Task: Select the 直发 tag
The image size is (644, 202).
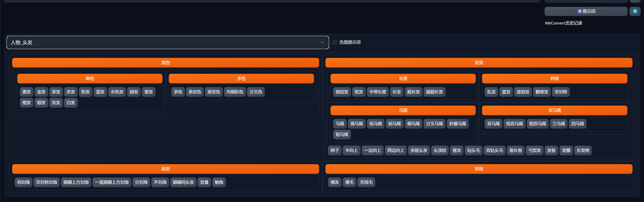Action: 506,92
